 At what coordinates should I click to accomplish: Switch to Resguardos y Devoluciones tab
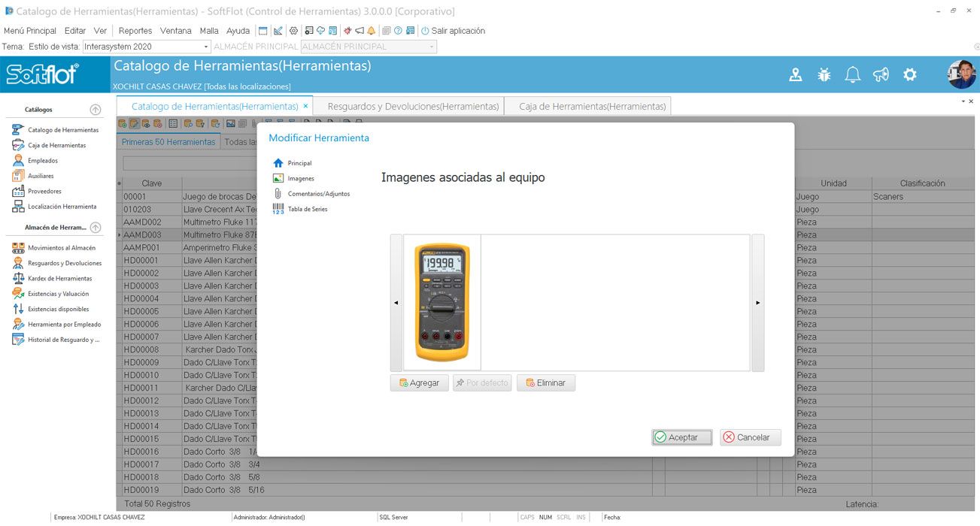click(413, 106)
